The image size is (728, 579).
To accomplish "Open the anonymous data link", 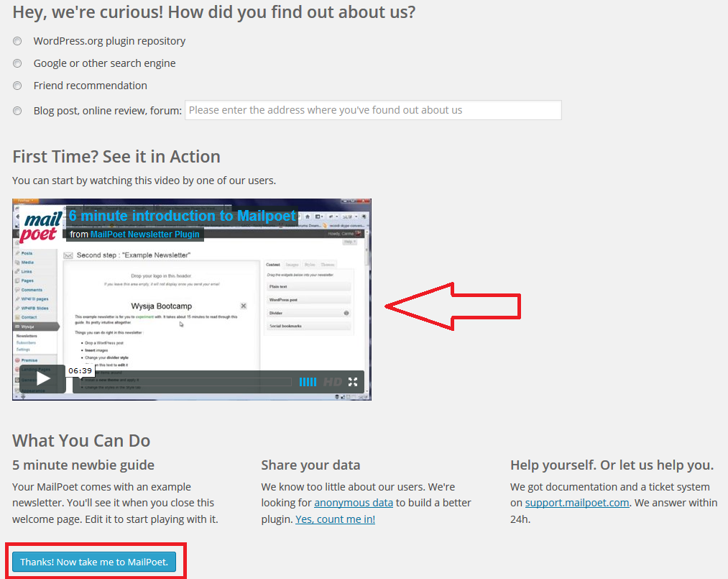I will [354, 503].
